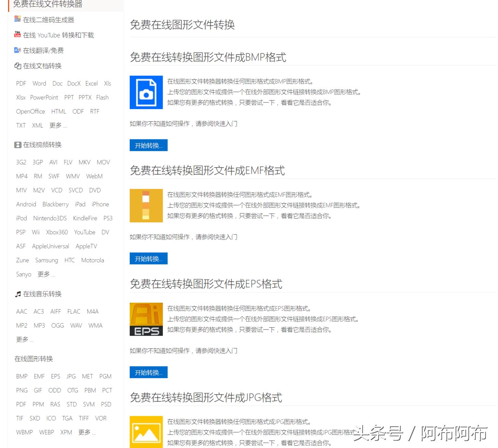The width and height of the screenshot is (498, 448).
Task: Select the PNG graphics format link
Action: point(21,390)
